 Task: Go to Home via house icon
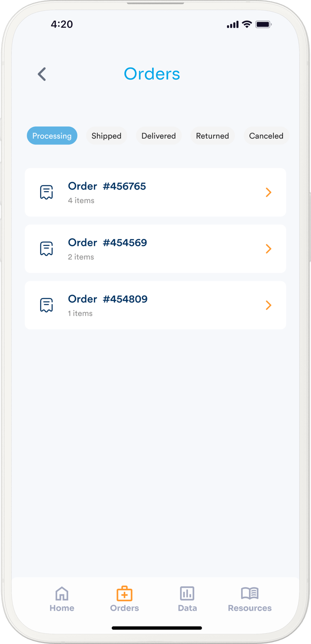(x=62, y=594)
